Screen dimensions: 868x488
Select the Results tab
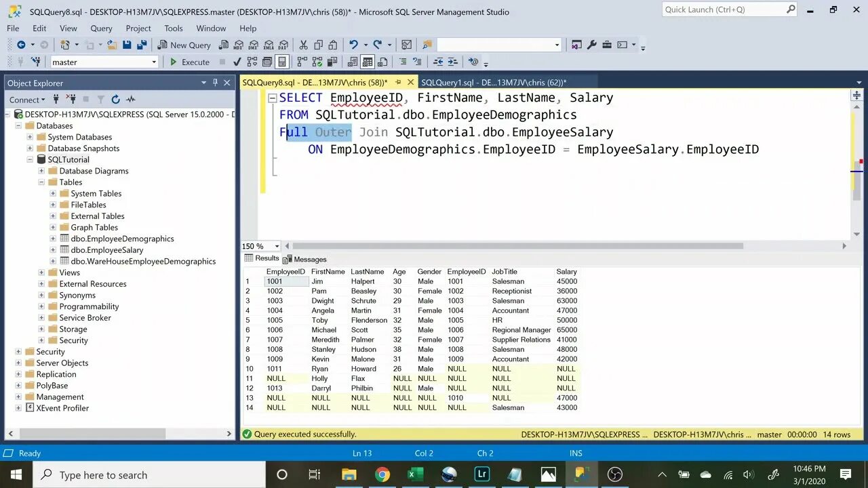click(x=262, y=258)
